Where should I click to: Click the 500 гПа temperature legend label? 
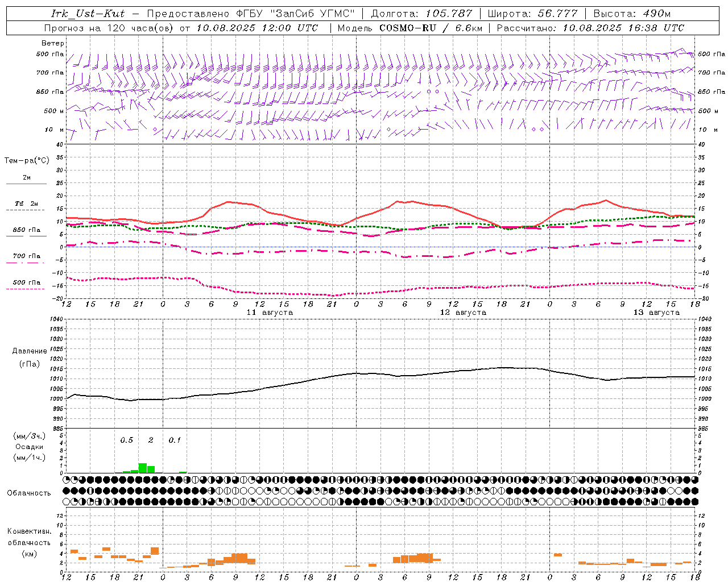point(27,282)
